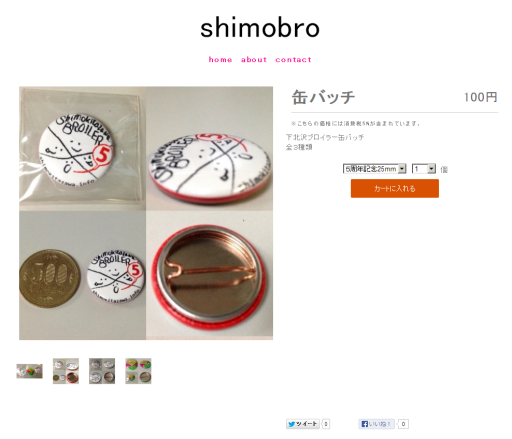Click the shimobro site title
The image size is (512, 439).
[x=260, y=28]
